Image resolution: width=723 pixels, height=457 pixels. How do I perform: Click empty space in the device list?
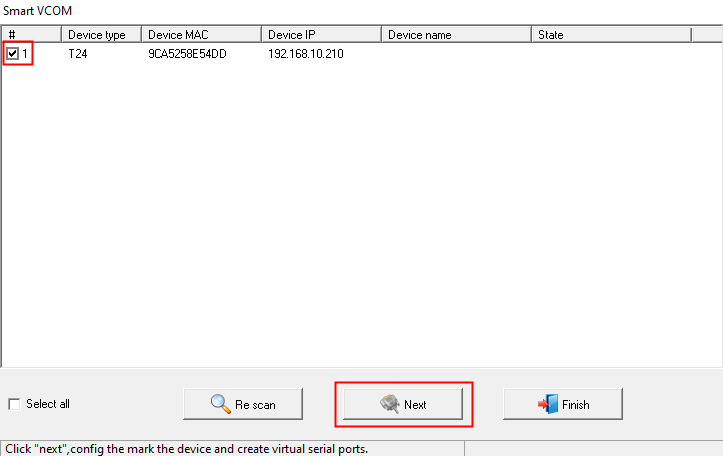click(360, 220)
